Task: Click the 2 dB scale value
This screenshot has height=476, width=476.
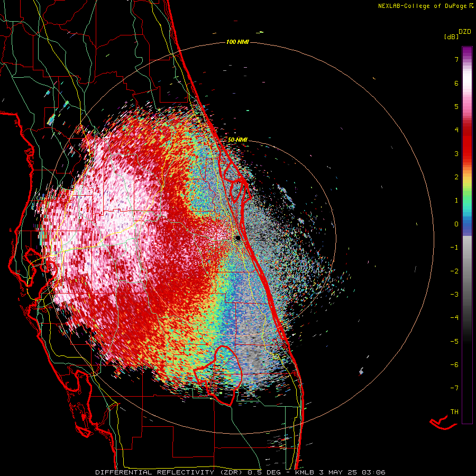Action: 456,177
